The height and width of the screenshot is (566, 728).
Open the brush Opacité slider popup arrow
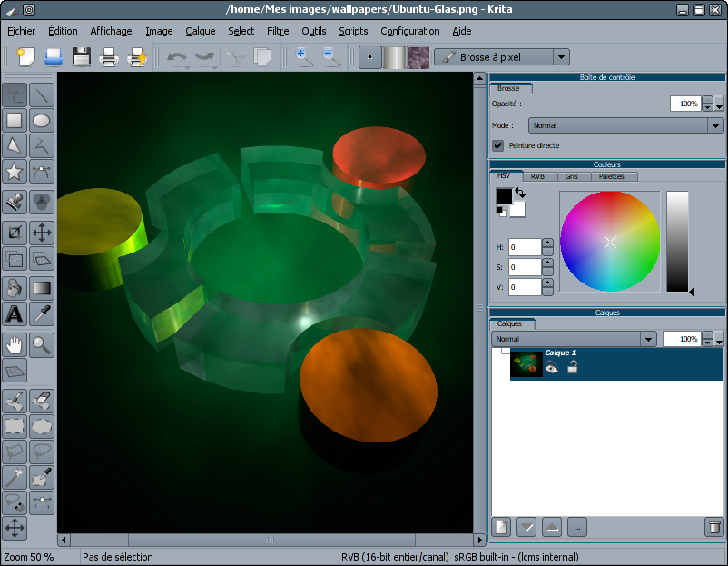[x=719, y=104]
